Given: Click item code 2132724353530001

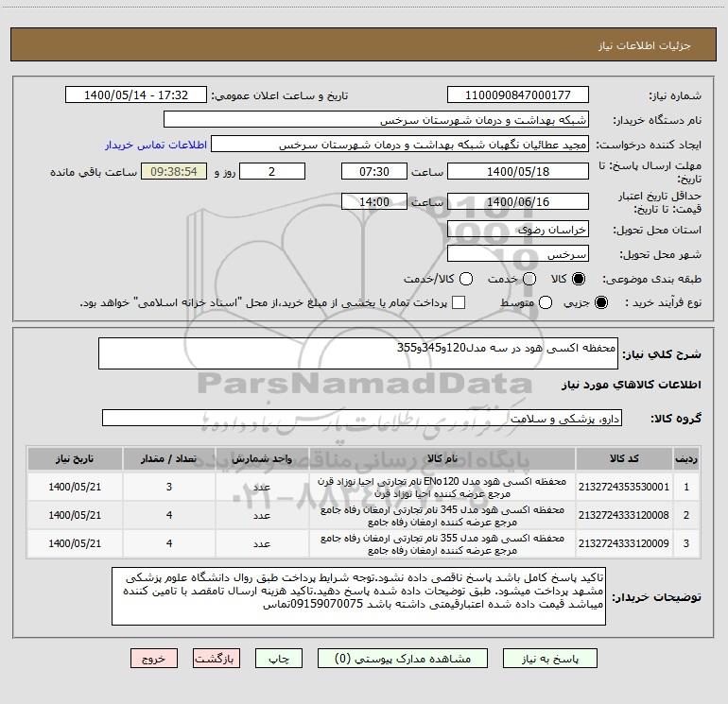Looking at the screenshot, I should click(624, 487).
